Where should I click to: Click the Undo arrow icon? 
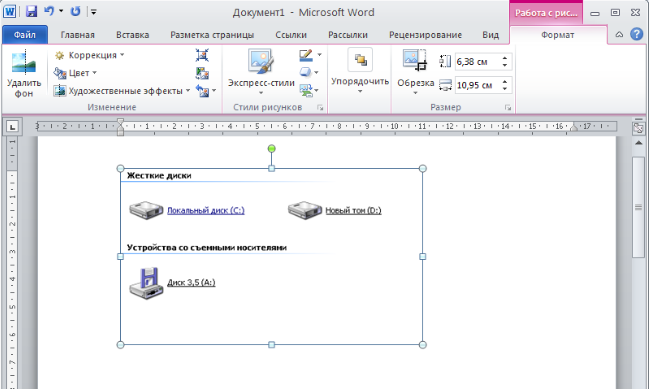tap(49, 11)
